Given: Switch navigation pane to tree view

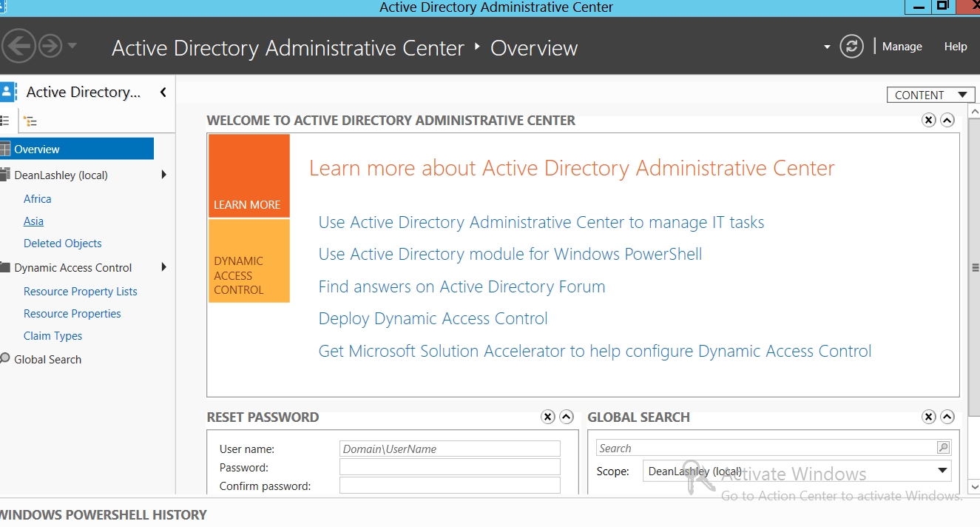Looking at the screenshot, I should click(30, 121).
